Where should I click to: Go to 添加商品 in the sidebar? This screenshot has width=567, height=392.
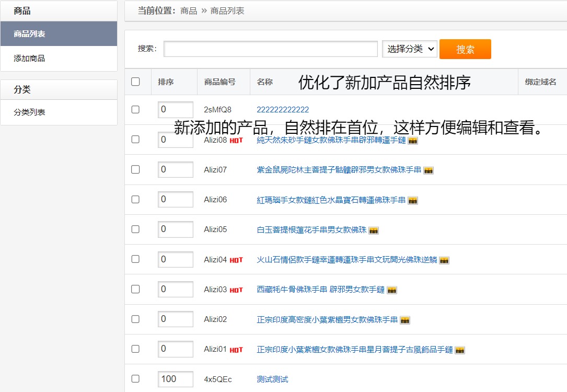tap(59, 59)
